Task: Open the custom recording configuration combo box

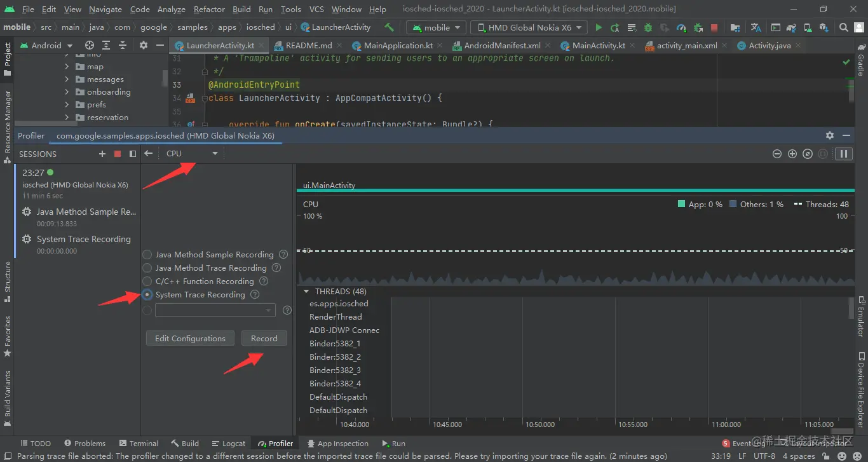Action: 215,310
